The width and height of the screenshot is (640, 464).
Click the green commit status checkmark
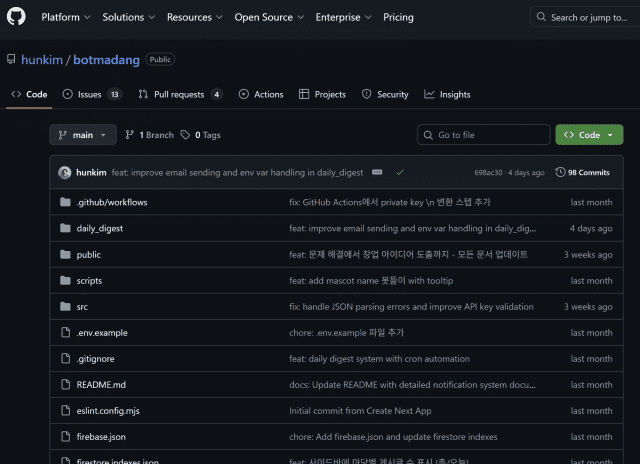tap(400, 172)
